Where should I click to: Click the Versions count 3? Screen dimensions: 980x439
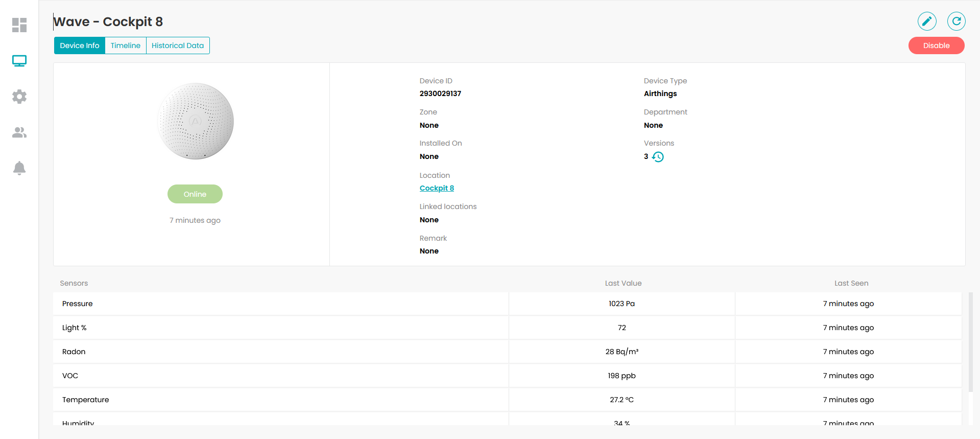(646, 156)
